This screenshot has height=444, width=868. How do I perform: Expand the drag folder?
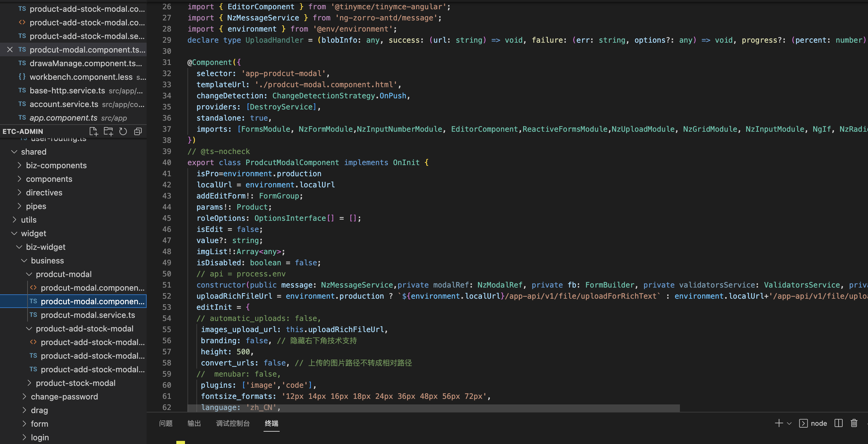pyautogui.click(x=24, y=410)
